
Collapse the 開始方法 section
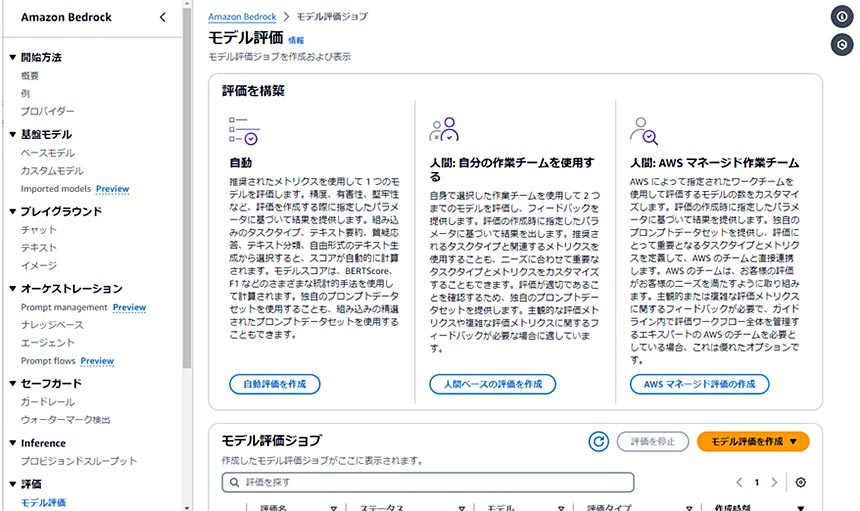(13, 57)
